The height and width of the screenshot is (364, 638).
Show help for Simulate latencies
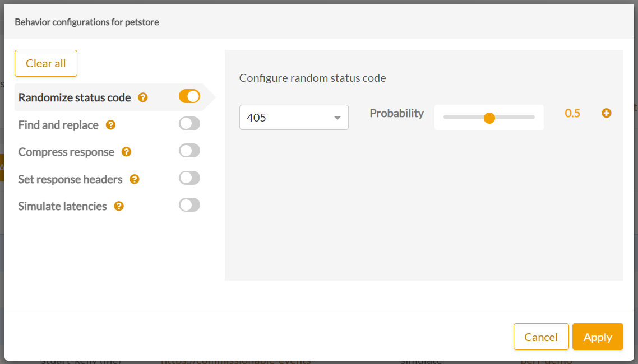119,206
